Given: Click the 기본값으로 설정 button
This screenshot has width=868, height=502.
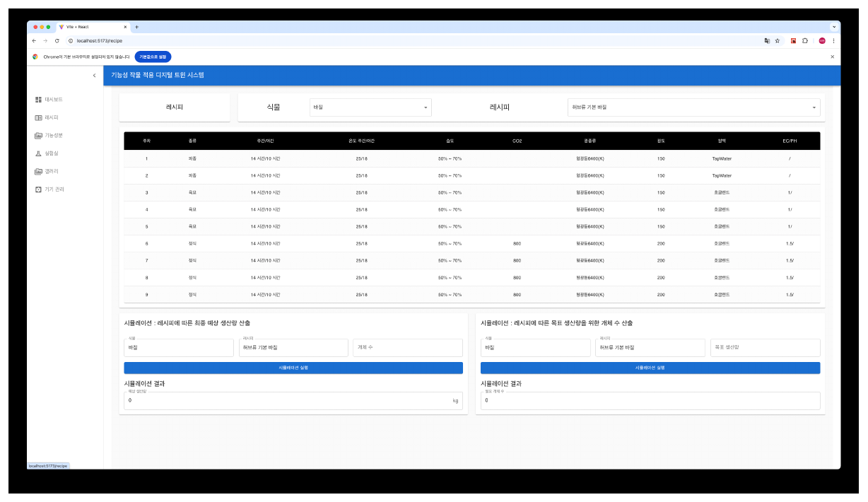Looking at the screenshot, I should pos(153,57).
